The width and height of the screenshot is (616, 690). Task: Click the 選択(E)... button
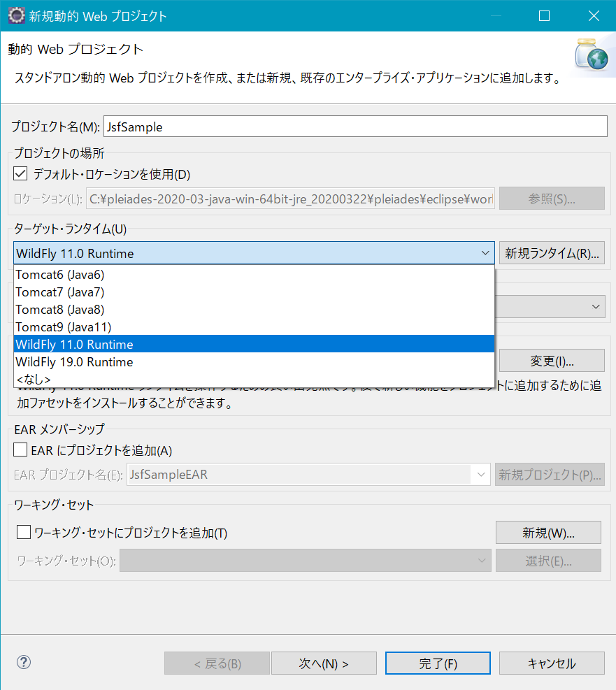[x=548, y=561]
